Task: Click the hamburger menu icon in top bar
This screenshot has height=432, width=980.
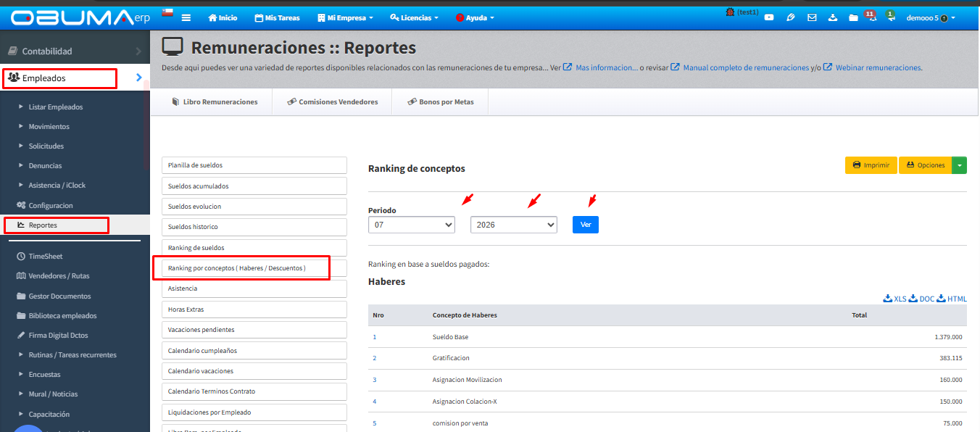Action: (x=186, y=17)
